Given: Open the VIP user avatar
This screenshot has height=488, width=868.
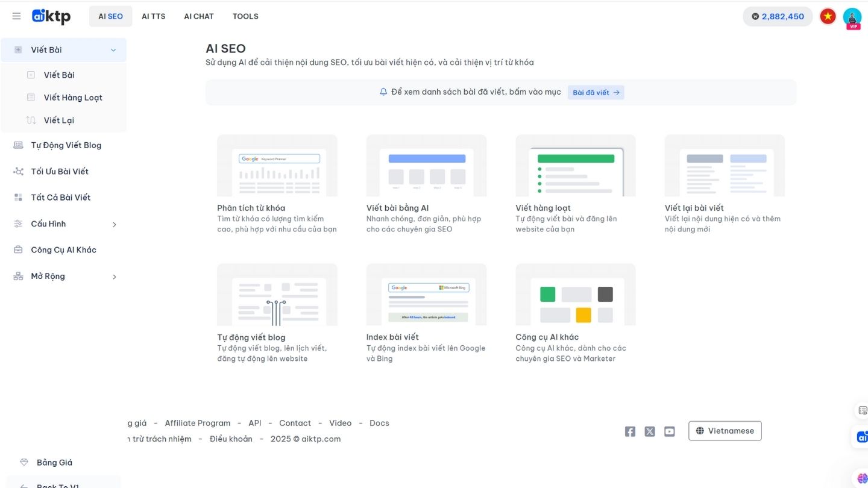Looking at the screenshot, I should click(852, 17).
